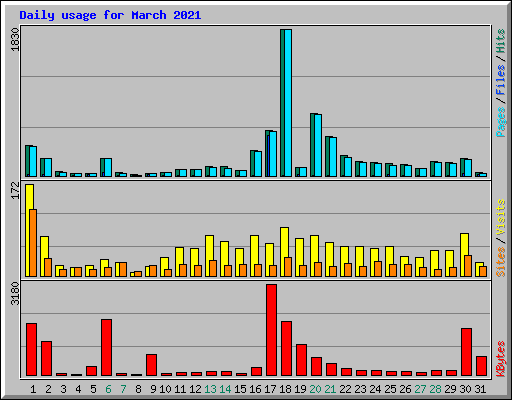
Task: Click the 172 visits axis label
Action: coord(15,190)
